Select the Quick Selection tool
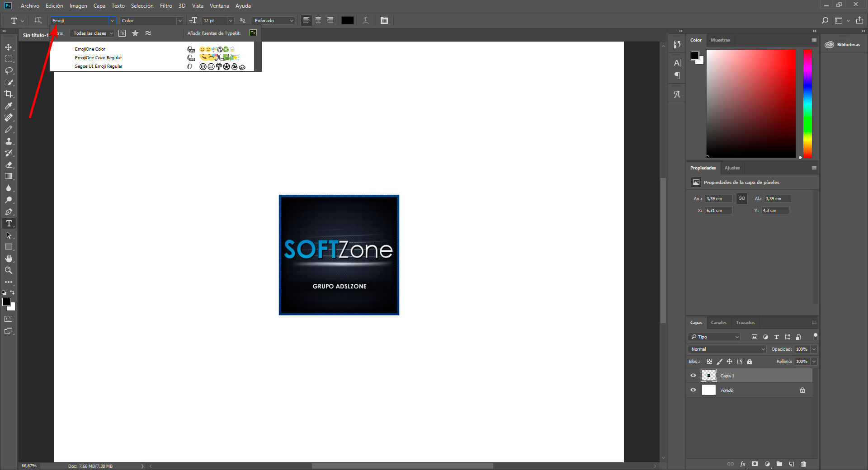The height and width of the screenshot is (470, 868). click(x=9, y=83)
